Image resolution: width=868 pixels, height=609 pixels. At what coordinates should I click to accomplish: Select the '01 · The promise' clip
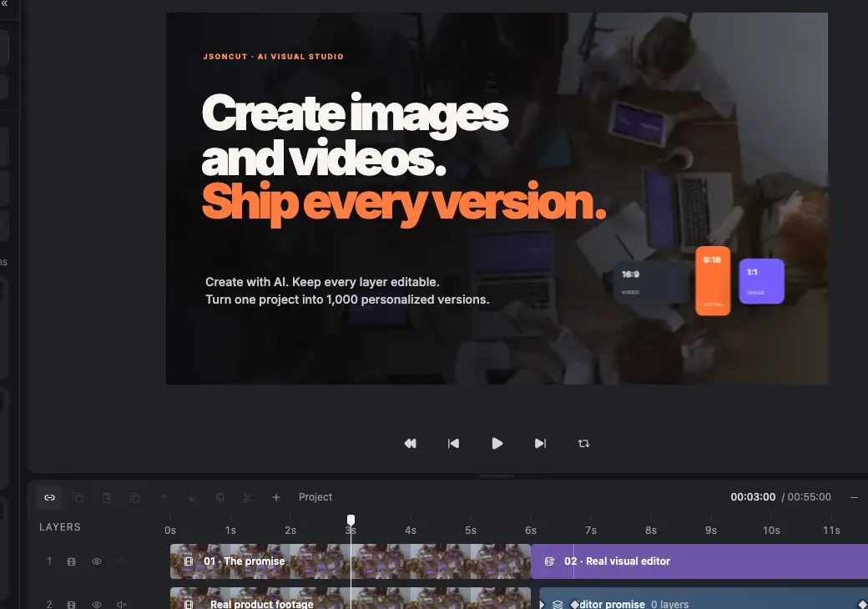click(x=350, y=561)
